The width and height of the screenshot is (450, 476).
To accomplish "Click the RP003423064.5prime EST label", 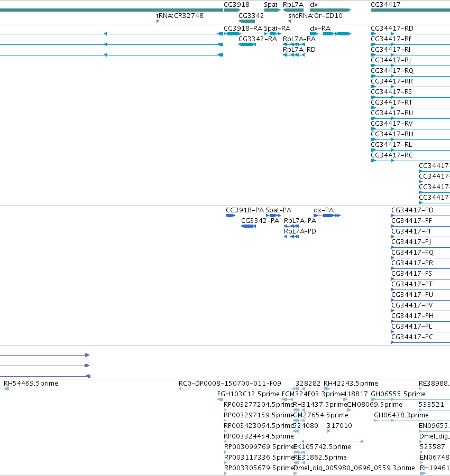I will [259, 426].
